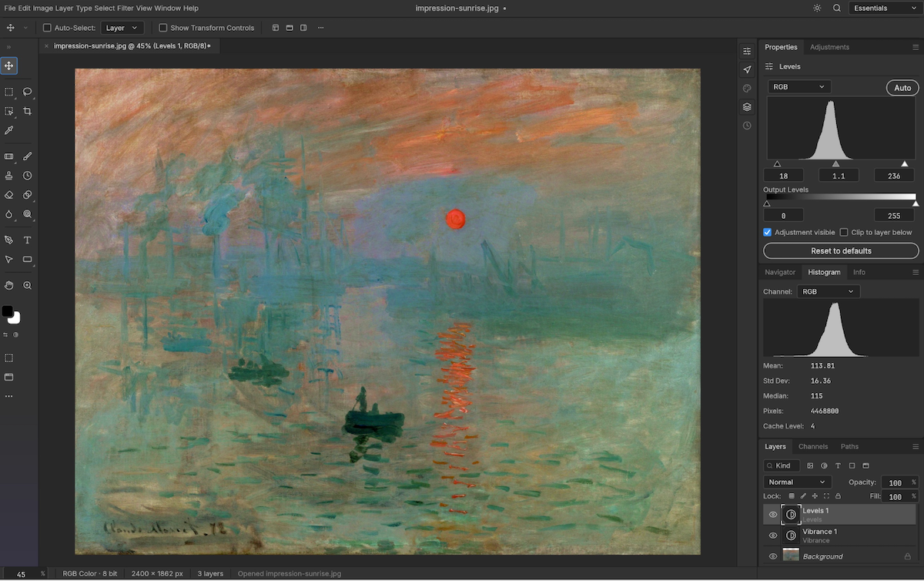Select the Rectangle shape tool
This screenshot has height=581, width=924.
click(28, 259)
